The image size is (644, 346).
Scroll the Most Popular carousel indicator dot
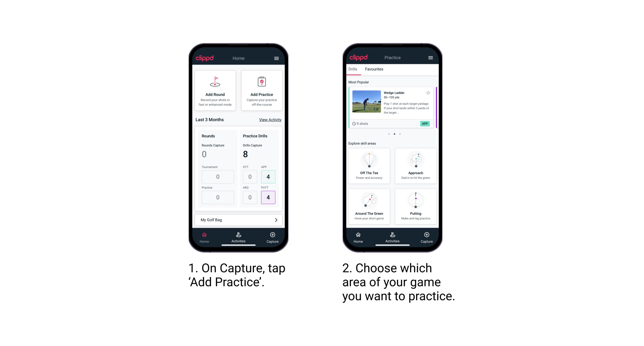tap(394, 134)
